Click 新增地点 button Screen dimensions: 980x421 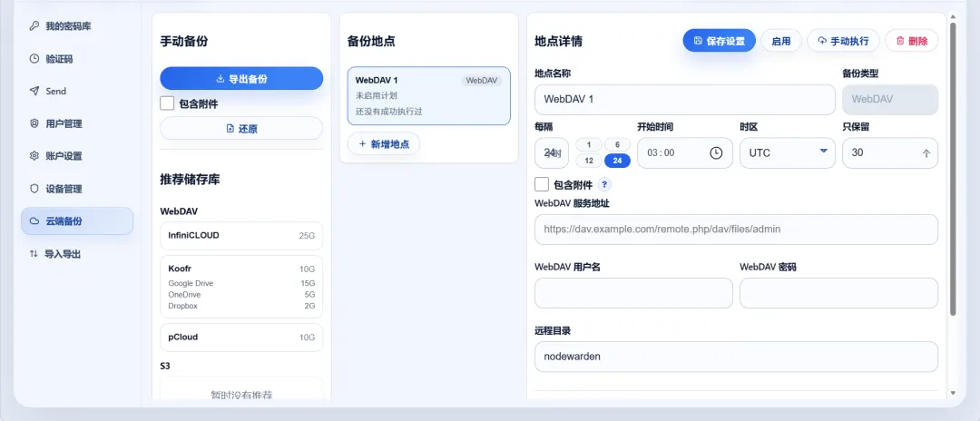point(384,143)
